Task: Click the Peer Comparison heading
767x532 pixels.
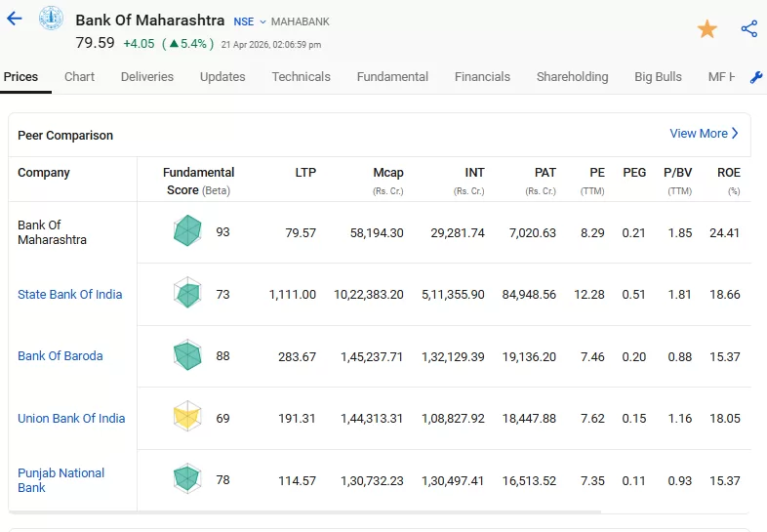Action: pyautogui.click(x=65, y=135)
